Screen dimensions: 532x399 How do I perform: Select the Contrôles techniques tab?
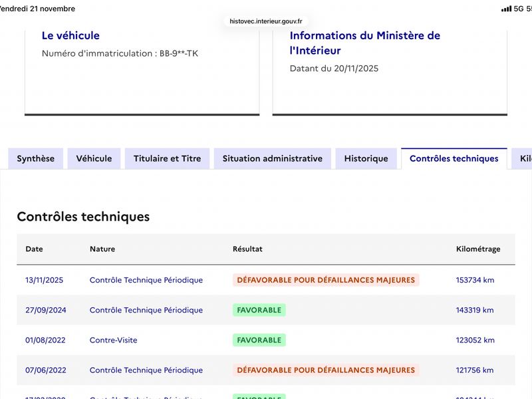point(454,158)
